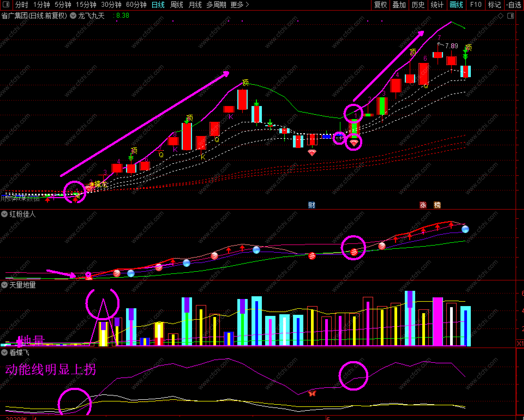Expand the 天量地量 indicator menu
This screenshot has width=524, height=420.
tap(4, 285)
